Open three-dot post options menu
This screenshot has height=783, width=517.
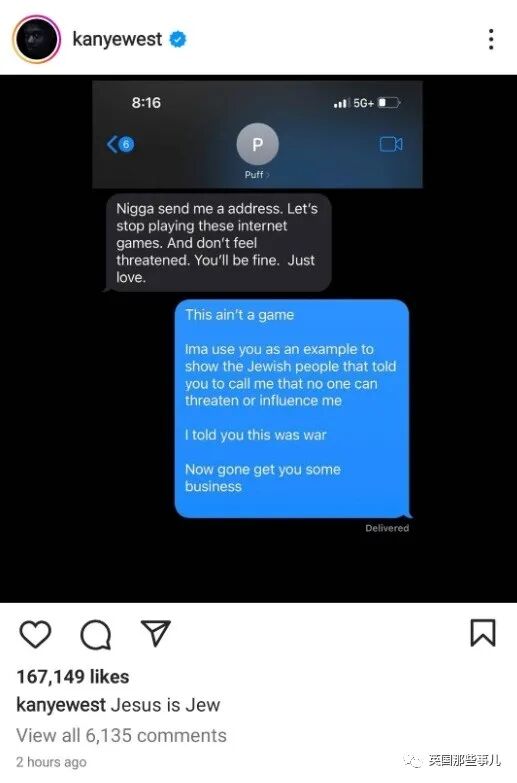tap(492, 39)
